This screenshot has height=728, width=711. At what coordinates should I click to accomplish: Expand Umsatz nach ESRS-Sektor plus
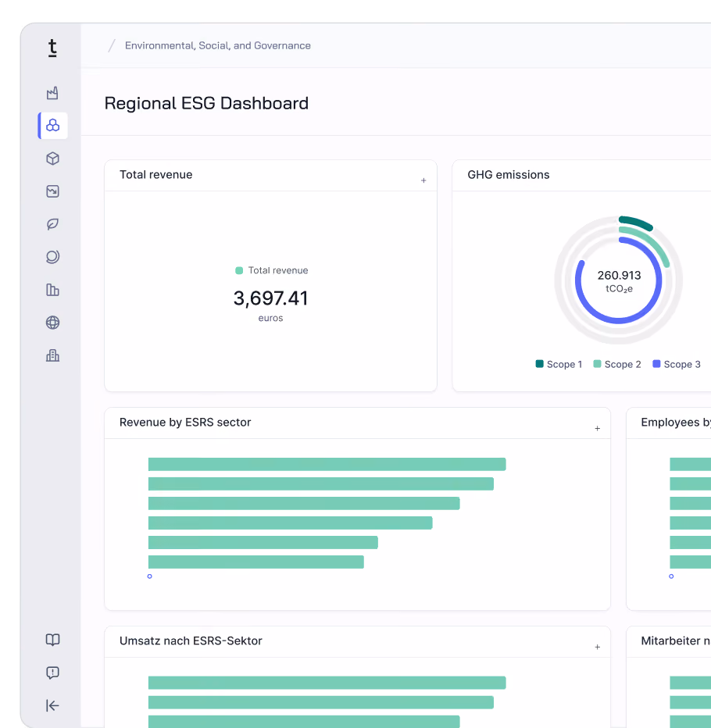[597, 647]
